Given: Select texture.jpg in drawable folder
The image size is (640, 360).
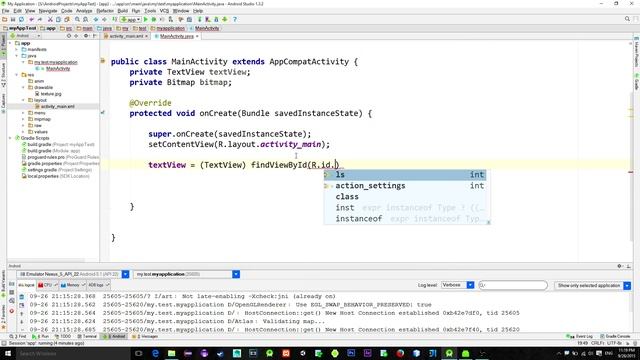Looking at the screenshot, I should tap(51, 94).
